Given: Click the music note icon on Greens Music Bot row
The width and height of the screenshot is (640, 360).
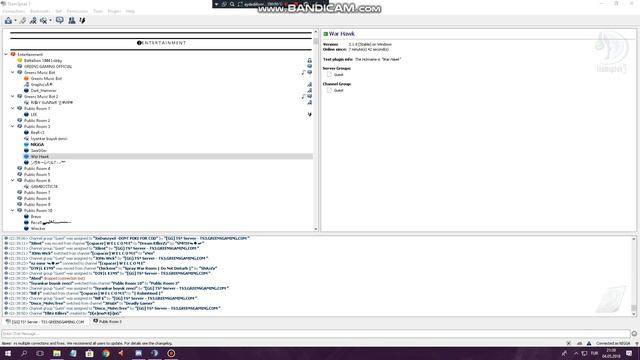Looking at the screenshot, I should [x=304, y=72].
